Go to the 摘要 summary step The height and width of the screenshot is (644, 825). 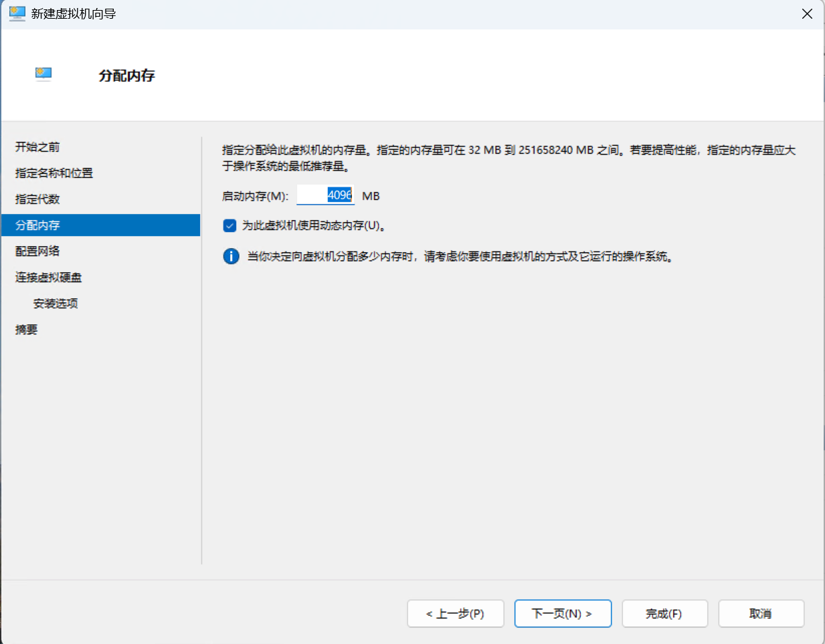pyautogui.click(x=25, y=329)
